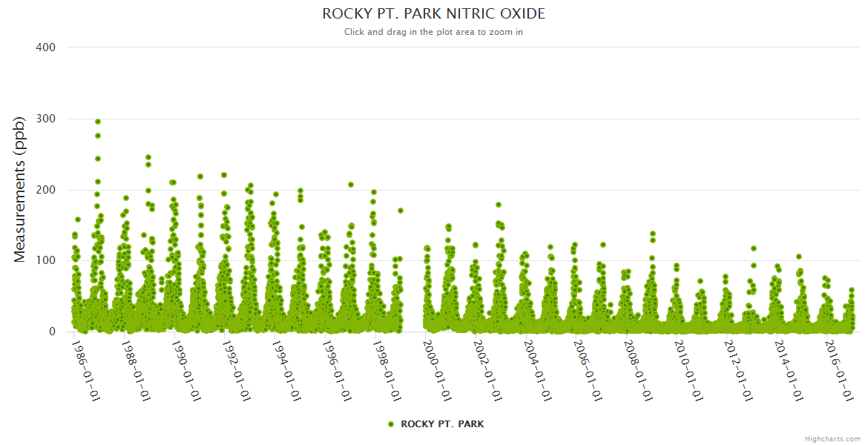
Task: Select the highest data point near 300 ppb
Action: tap(98, 122)
